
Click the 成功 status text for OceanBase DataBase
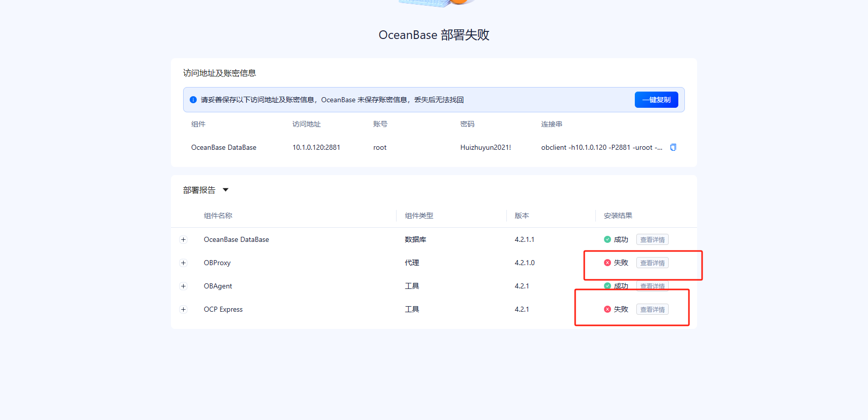point(621,239)
